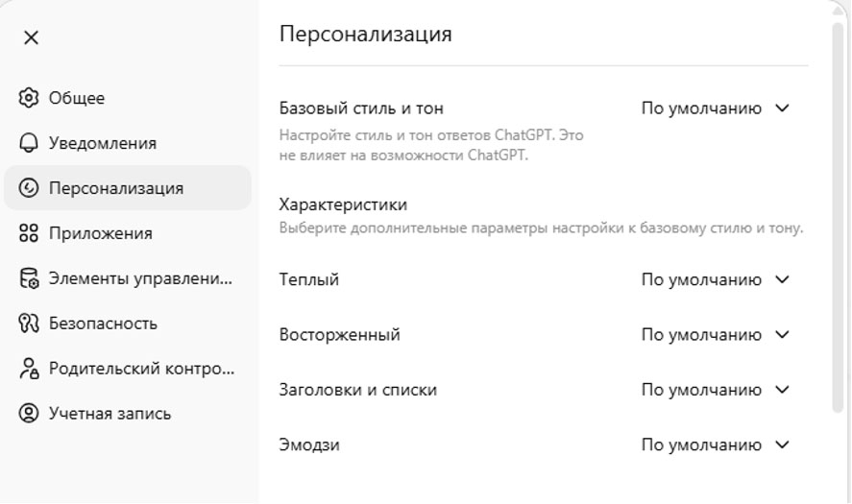The image size is (852, 504).
Task: Open the Восторженный dropdown menu
Action: pyautogui.click(x=715, y=335)
